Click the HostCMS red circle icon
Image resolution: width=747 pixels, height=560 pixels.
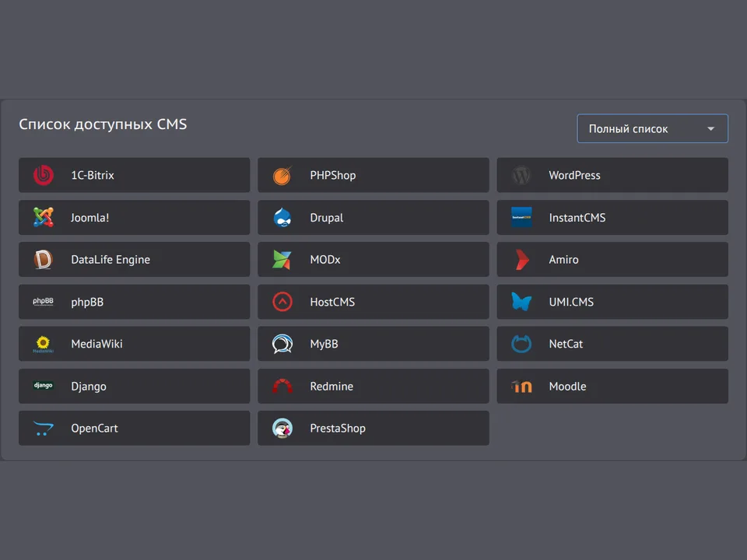tap(282, 302)
